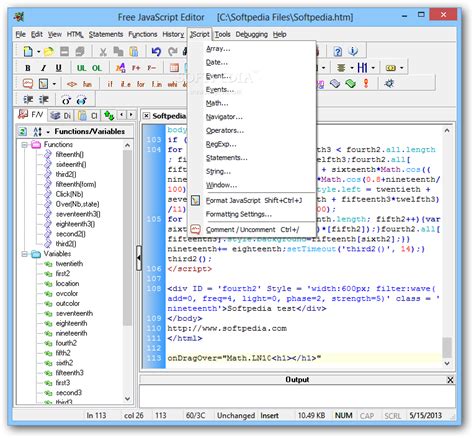Click the blue info icon
Screen dimensions: 474x438
tap(353, 51)
